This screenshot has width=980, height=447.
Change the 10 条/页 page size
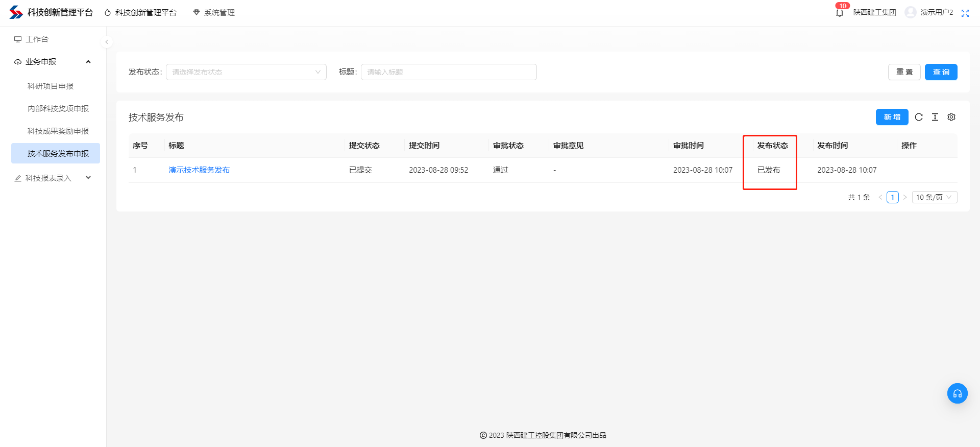point(934,197)
